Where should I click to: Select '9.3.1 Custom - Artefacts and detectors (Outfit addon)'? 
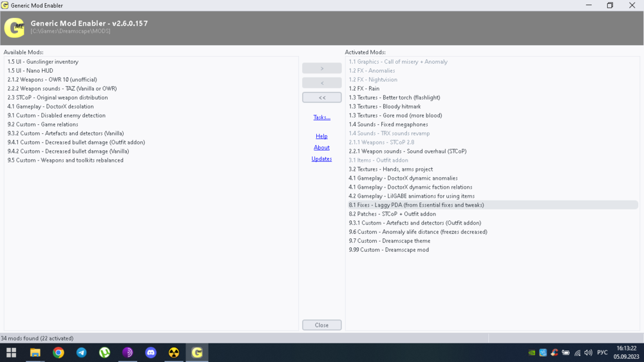tap(415, 223)
